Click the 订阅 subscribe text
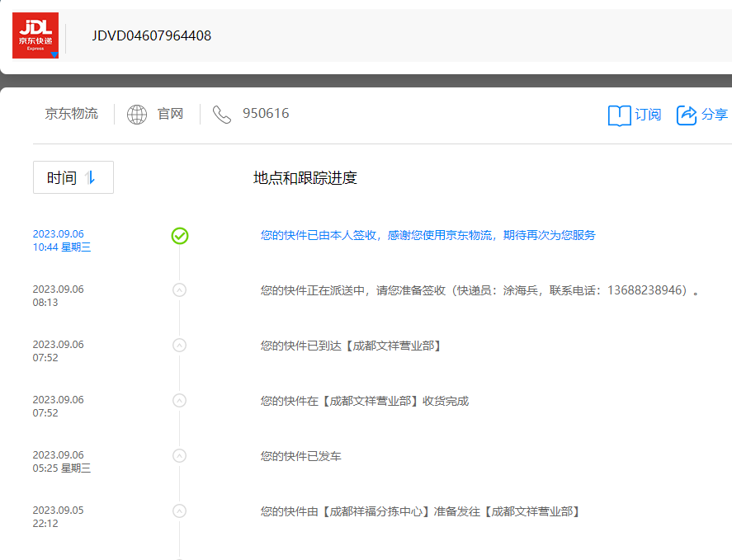 click(x=648, y=115)
